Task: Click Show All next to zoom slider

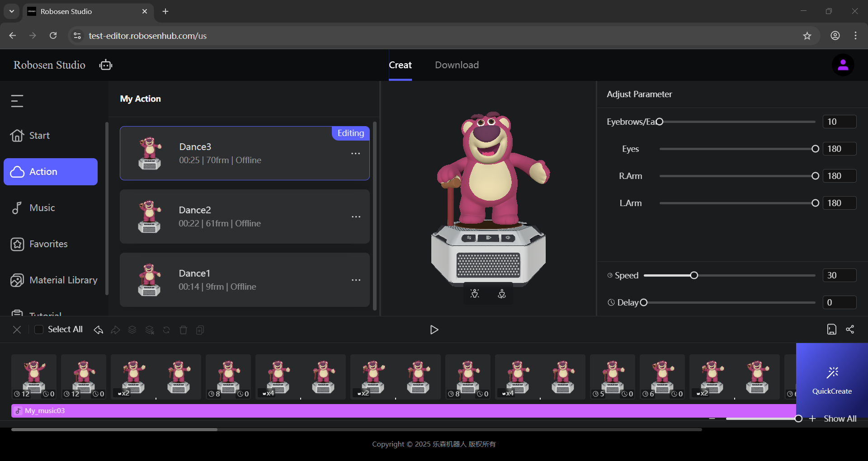Action: (840, 419)
